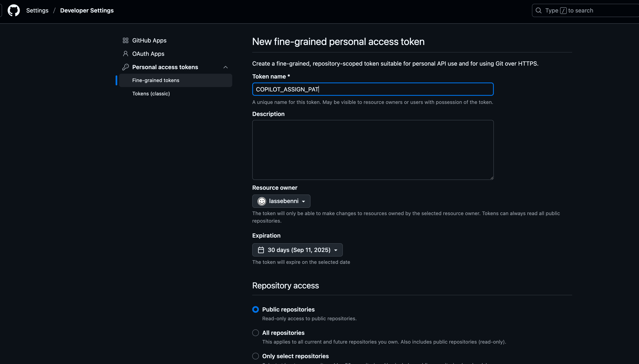Viewport: 639px width, 364px height.
Task: Click into the Description text area
Action: [x=372, y=150]
